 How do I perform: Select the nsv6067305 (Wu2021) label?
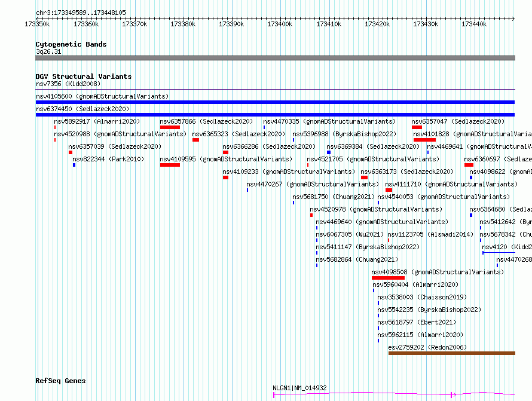[350, 234]
